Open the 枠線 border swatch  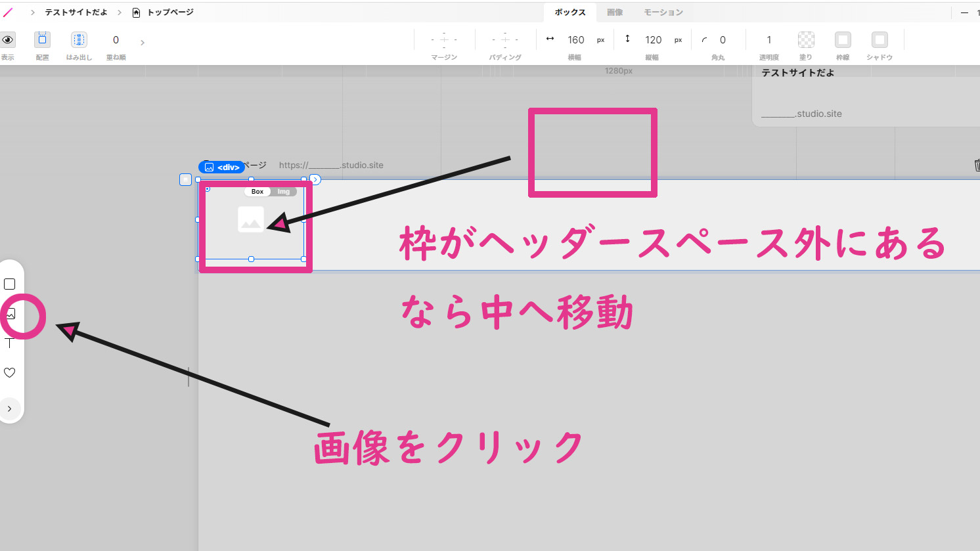click(843, 40)
